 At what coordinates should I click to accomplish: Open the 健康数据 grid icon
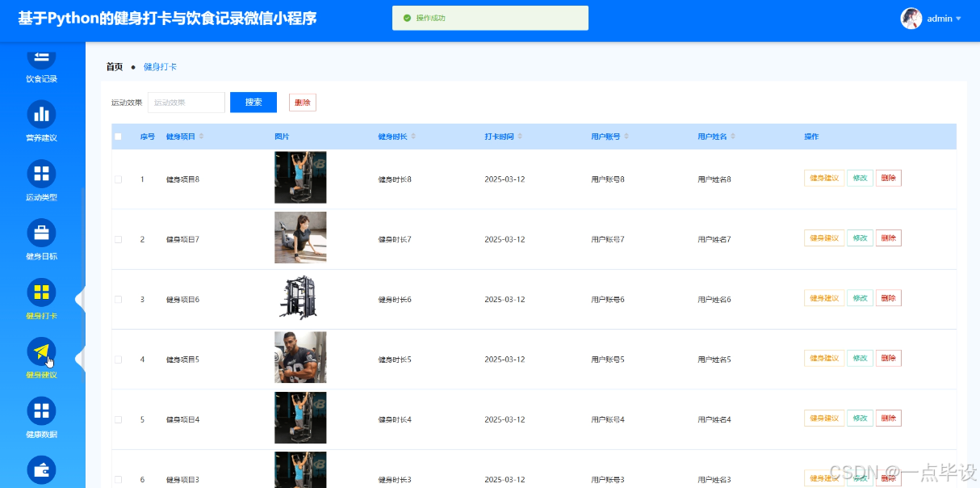(42, 410)
